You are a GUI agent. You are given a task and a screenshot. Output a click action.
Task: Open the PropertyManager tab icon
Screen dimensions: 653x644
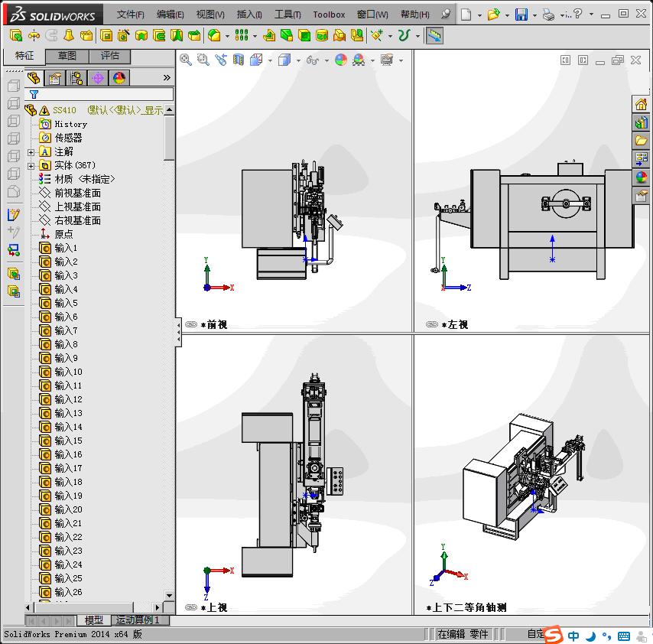(x=54, y=78)
